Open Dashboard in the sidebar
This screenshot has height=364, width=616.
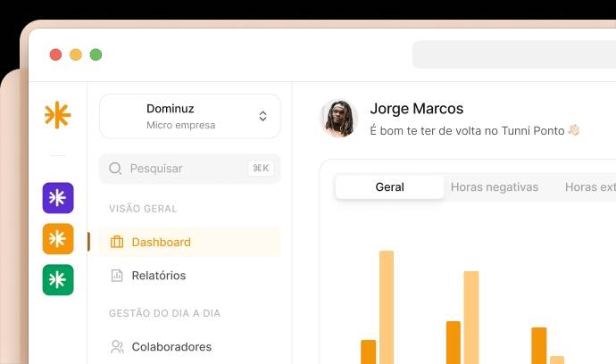point(161,242)
